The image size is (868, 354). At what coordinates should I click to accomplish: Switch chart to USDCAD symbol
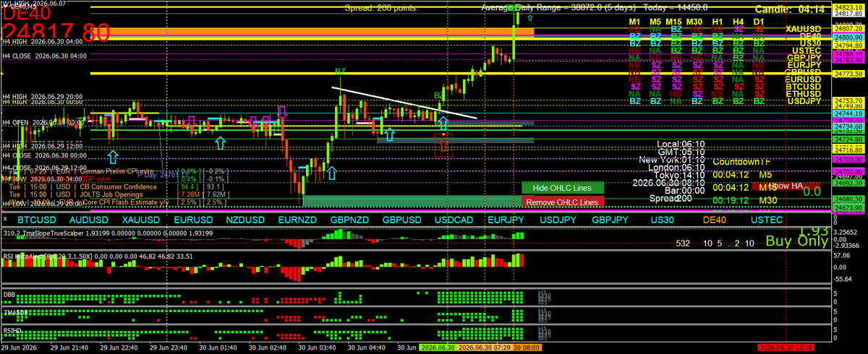click(454, 219)
